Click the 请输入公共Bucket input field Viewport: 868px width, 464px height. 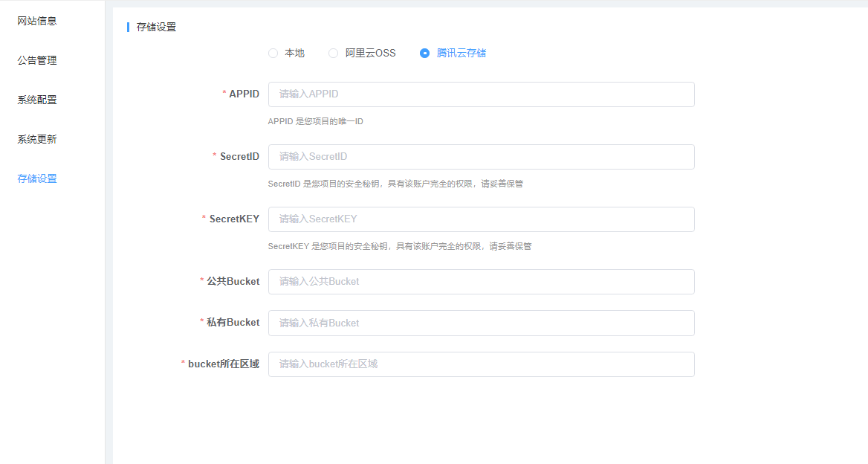coord(481,282)
